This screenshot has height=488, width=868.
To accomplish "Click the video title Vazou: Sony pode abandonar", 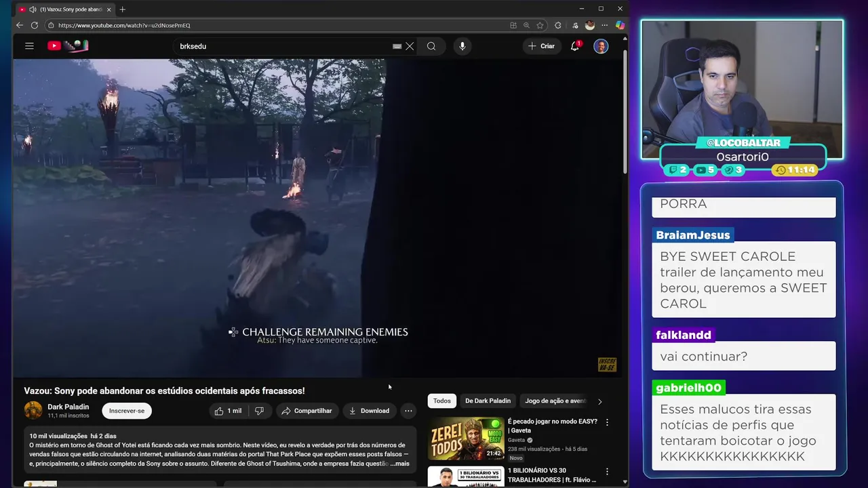I will coord(164,391).
